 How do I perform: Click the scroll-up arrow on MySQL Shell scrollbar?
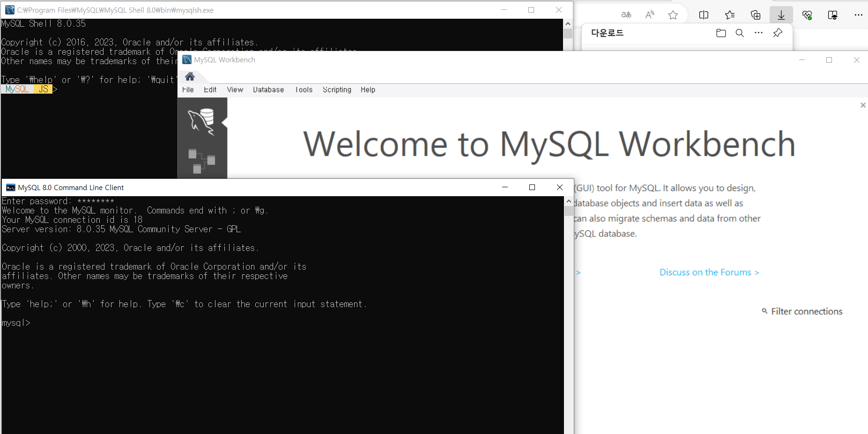tap(568, 23)
